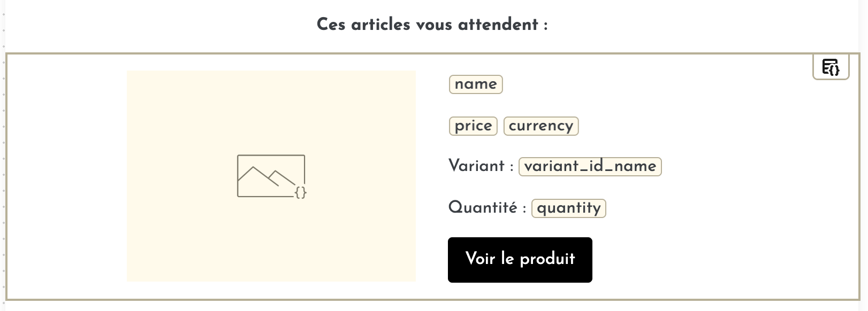Viewport: 868px width, 311px height.
Task: Click the dotted ruler on the left edge
Action: click(4, 160)
